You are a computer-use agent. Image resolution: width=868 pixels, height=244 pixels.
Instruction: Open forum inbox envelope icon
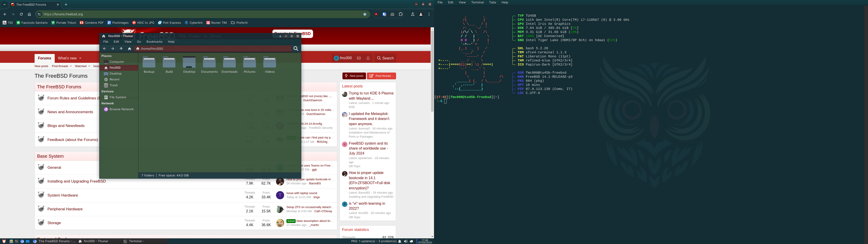pos(359,58)
